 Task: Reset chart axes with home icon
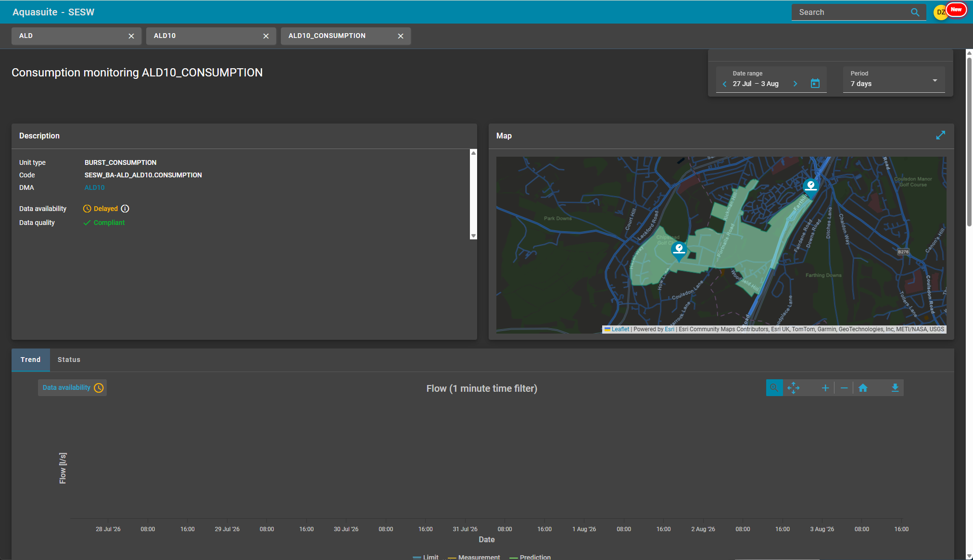[x=863, y=388]
